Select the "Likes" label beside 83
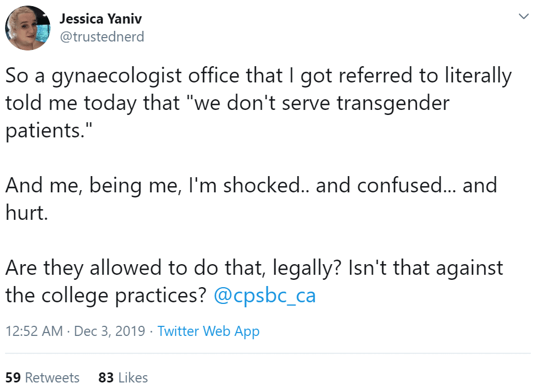The width and height of the screenshot is (537, 392). tap(133, 377)
